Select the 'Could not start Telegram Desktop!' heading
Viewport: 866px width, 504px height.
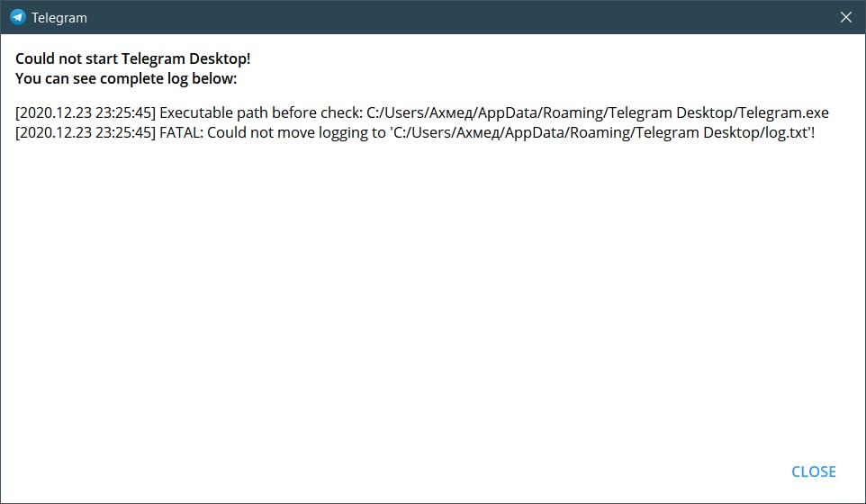tap(133, 58)
